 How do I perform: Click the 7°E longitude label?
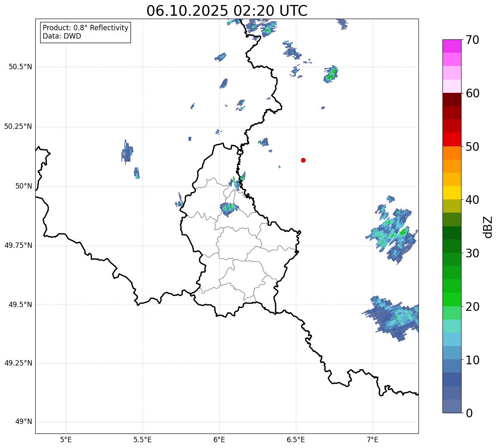pos(372,439)
